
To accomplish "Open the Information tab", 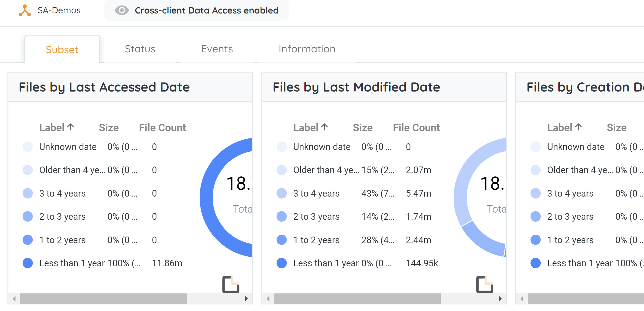I will [x=307, y=49].
